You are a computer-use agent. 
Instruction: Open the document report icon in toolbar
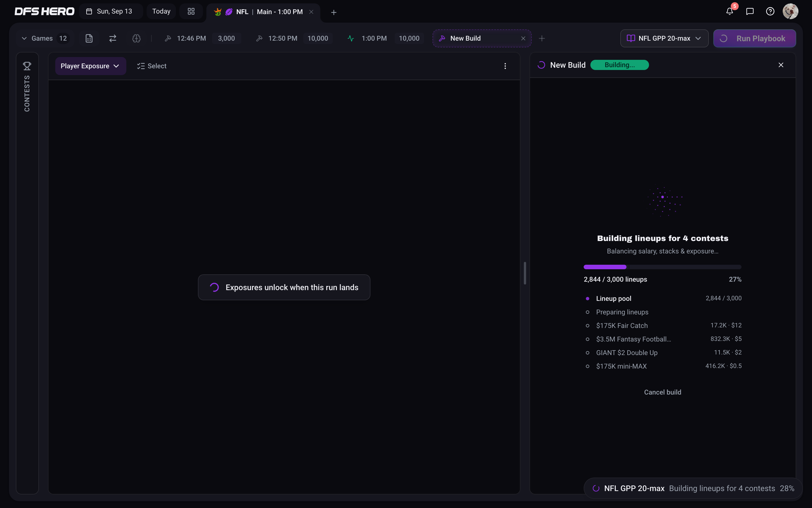click(89, 38)
